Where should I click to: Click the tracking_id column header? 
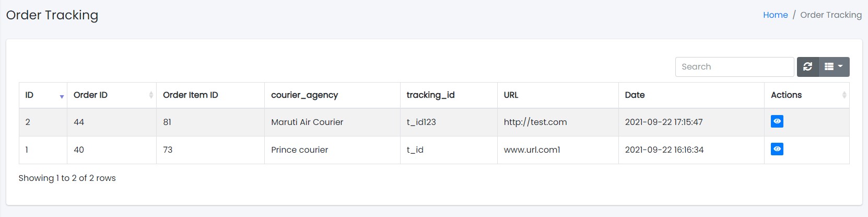tap(430, 95)
